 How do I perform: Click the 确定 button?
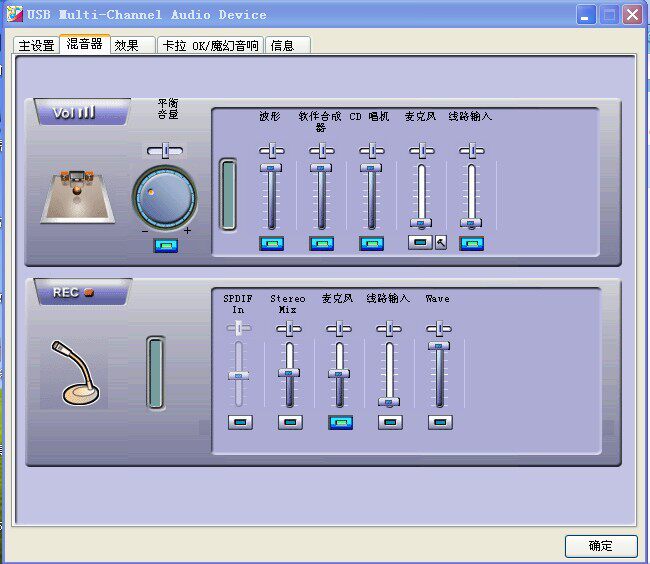(601, 546)
